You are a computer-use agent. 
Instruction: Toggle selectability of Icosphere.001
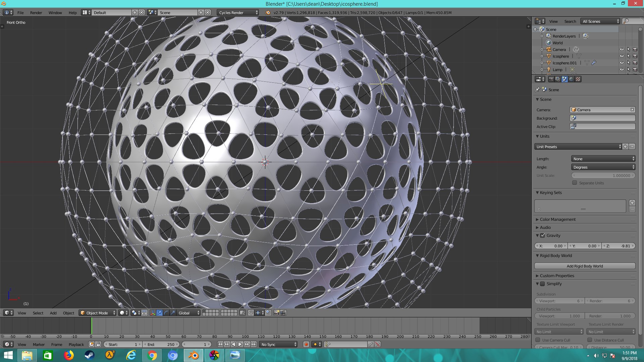click(629, 63)
